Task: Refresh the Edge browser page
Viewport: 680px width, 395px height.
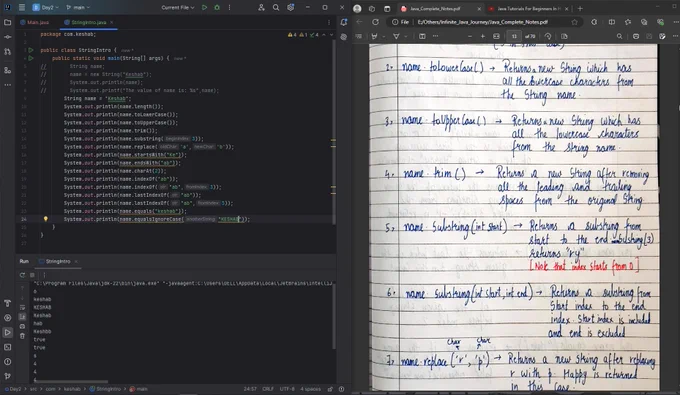Action: coord(376,22)
